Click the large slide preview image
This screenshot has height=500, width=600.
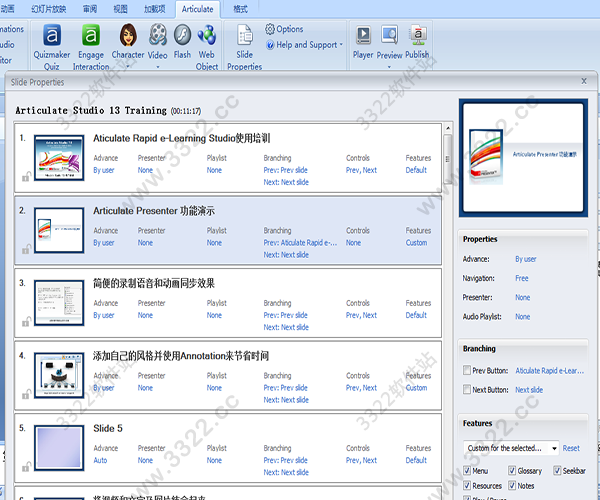pos(523,158)
